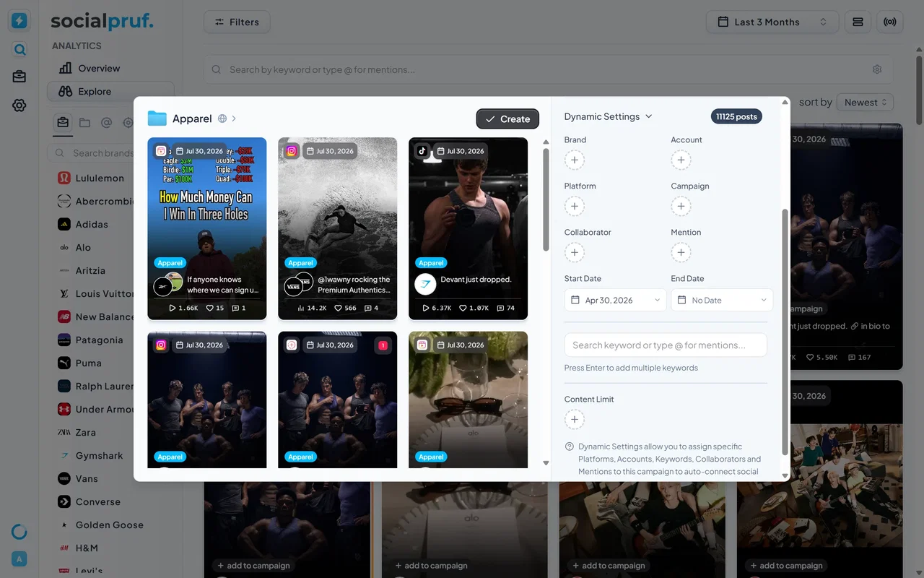Add an Account in Dynamic Settings
Screen dimensions: 924x578
(681, 160)
